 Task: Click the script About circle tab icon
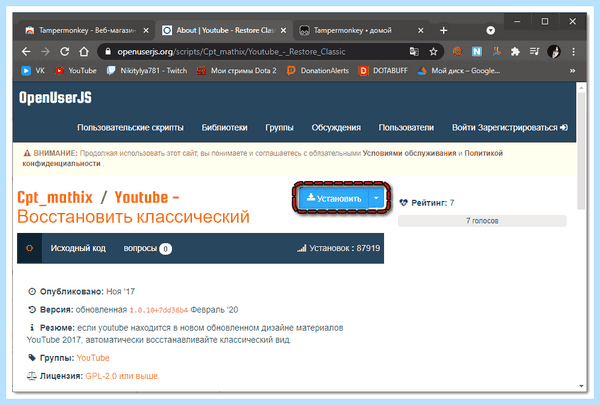point(29,248)
